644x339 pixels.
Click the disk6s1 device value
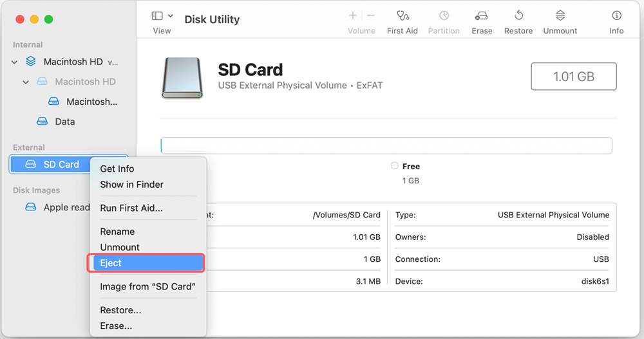(x=594, y=281)
